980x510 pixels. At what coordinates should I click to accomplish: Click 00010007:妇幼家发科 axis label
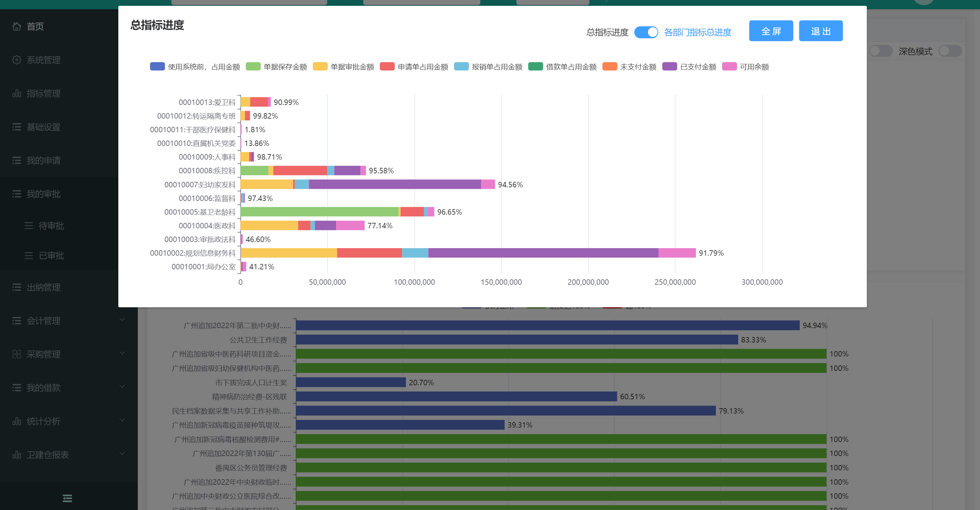coord(200,185)
